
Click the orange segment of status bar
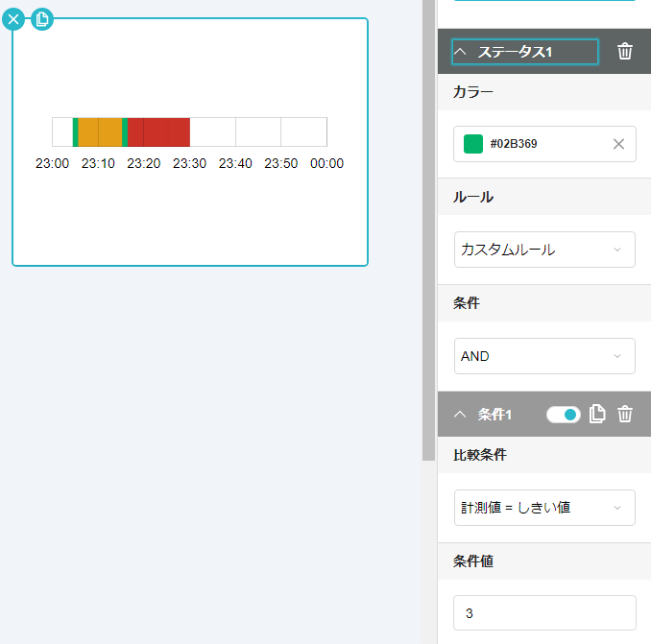100,131
